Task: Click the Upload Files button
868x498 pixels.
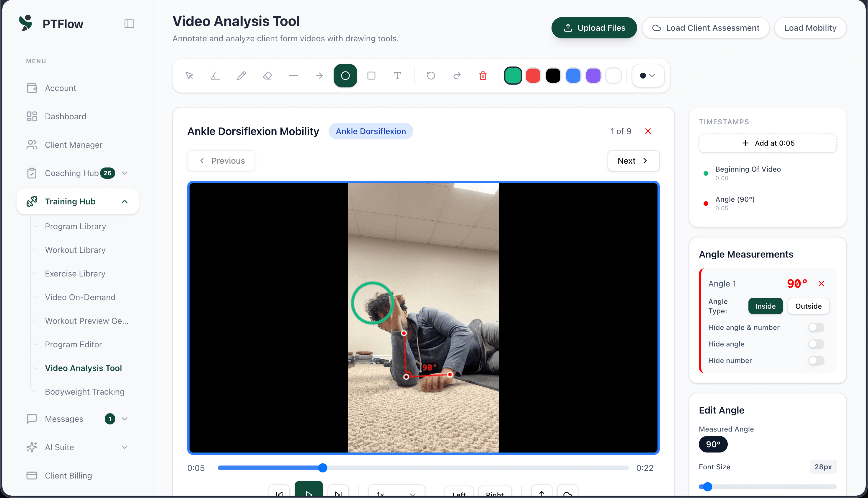Action: click(594, 28)
